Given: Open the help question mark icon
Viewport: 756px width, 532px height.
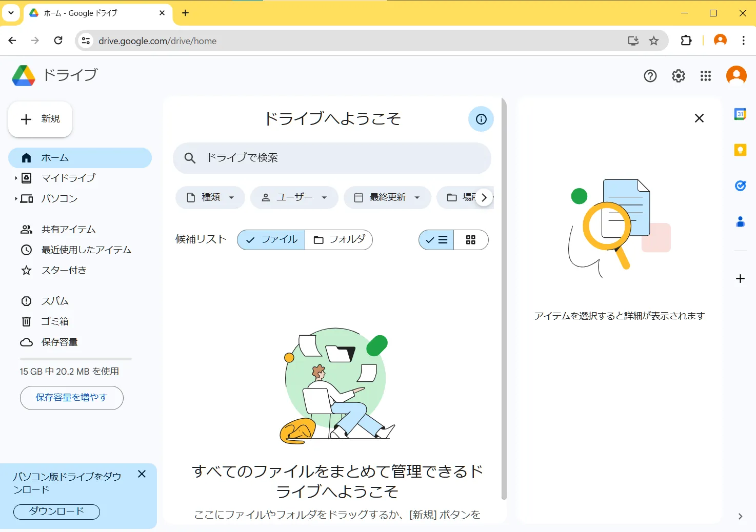Looking at the screenshot, I should pos(650,76).
